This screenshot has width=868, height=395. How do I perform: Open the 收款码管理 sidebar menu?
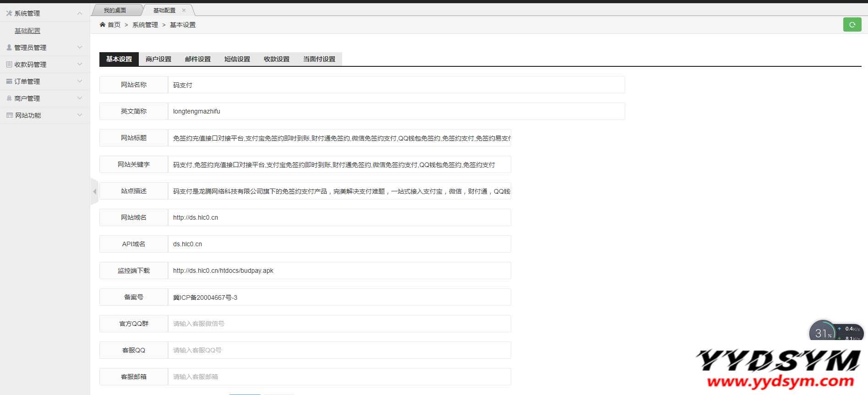coord(45,64)
